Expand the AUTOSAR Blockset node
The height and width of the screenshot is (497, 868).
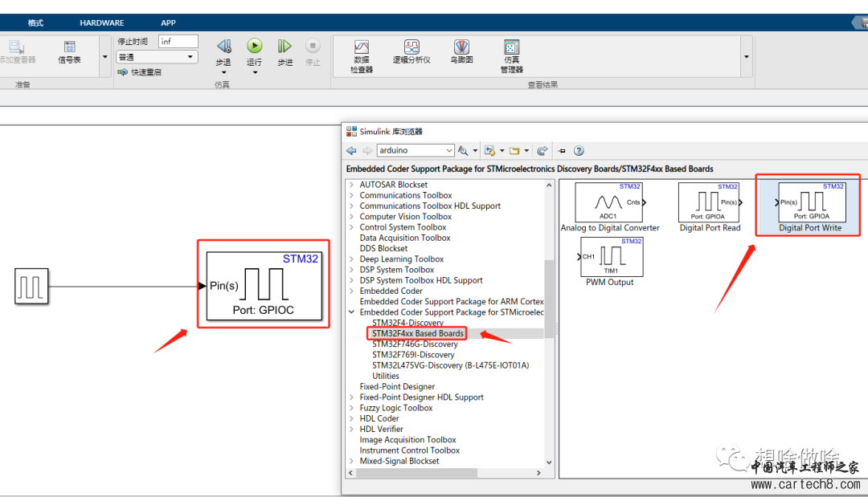pos(351,185)
